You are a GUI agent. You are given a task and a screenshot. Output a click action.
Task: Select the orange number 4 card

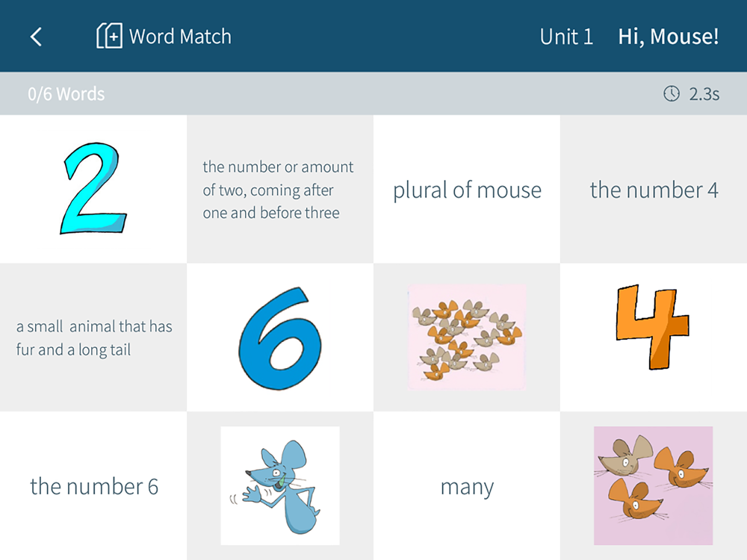pos(654,337)
